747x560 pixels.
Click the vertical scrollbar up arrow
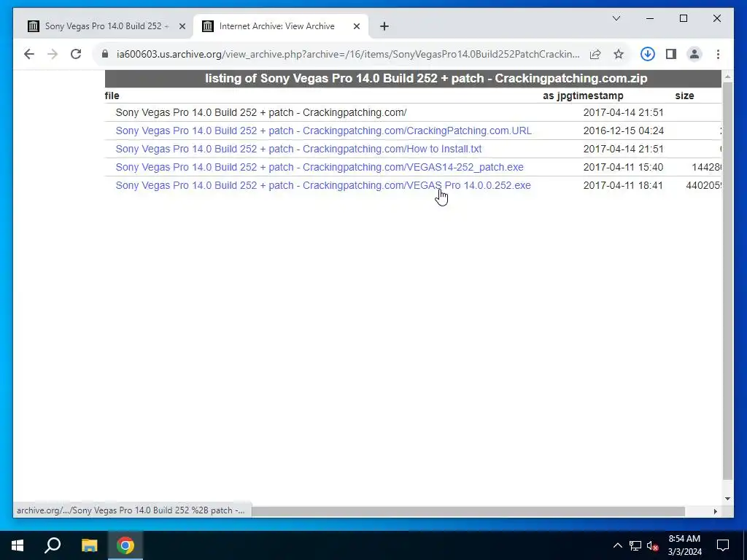[727, 76]
